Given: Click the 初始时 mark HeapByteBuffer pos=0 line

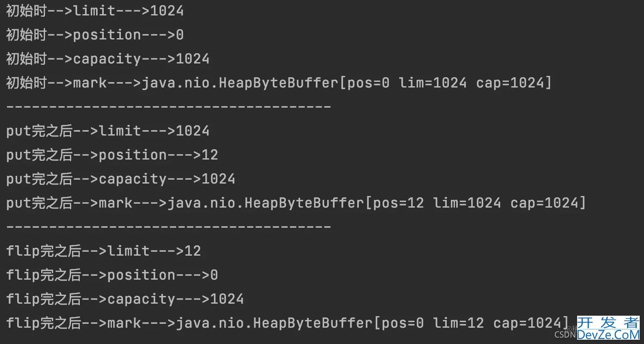Looking at the screenshot, I should click(x=279, y=83).
